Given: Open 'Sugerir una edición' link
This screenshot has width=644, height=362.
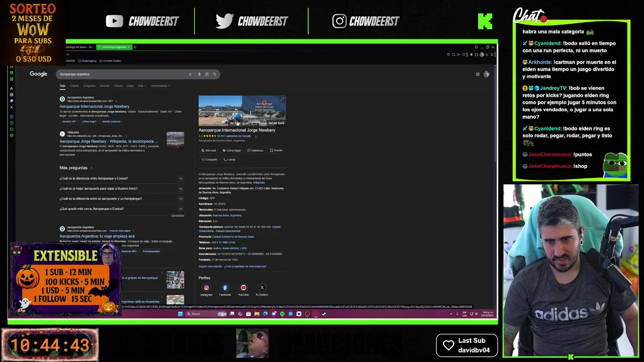Looking at the screenshot, I should (x=210, y=266).
